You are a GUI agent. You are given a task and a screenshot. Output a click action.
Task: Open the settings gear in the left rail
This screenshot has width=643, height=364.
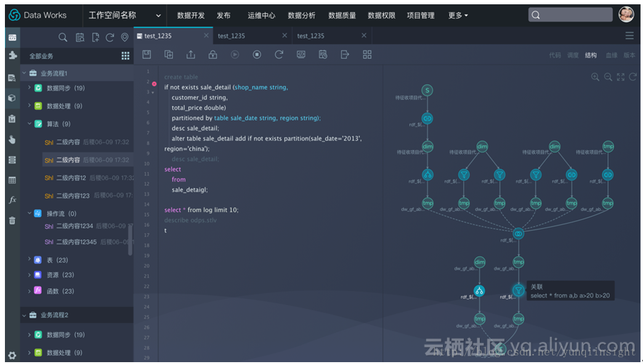point(12,355)
